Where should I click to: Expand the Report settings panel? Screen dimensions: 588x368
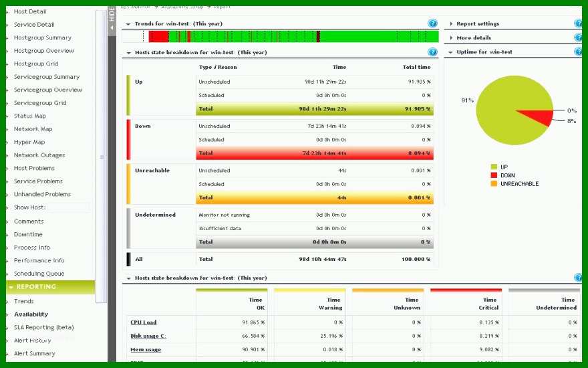(x=451, y=23)
